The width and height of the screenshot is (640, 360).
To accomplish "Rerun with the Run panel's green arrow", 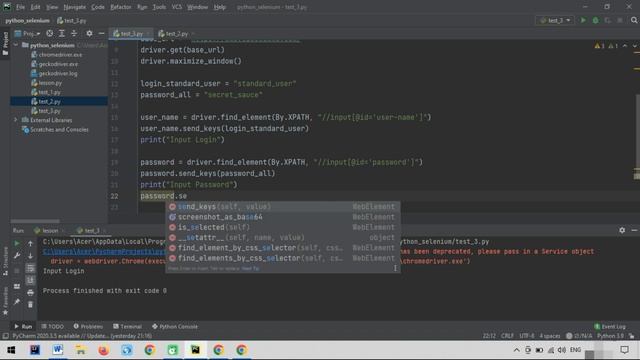I will 17,244.
